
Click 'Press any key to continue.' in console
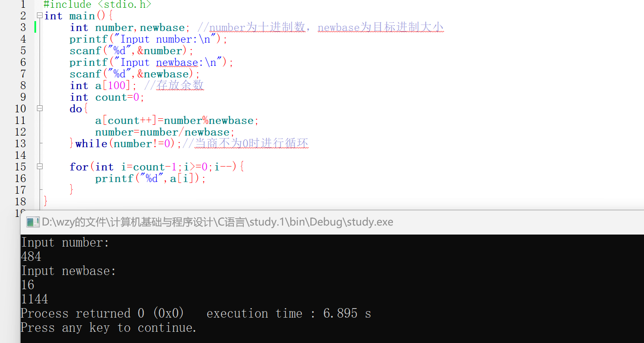point(109,328)
